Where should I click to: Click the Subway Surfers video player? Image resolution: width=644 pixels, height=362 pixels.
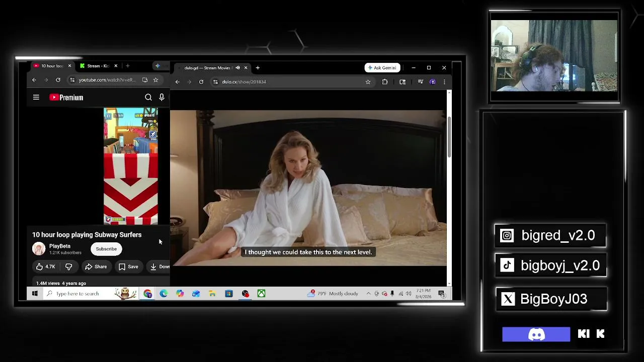coord(131,166)
